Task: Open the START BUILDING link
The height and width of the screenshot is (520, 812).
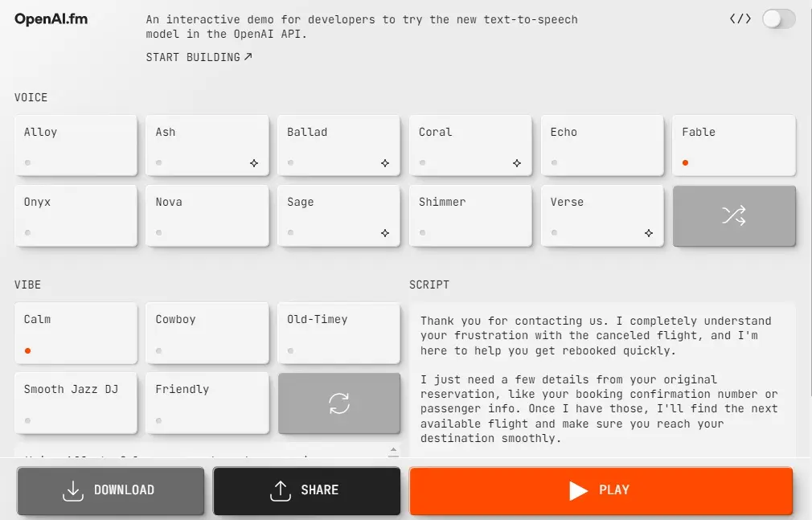Action: [199, 57]
